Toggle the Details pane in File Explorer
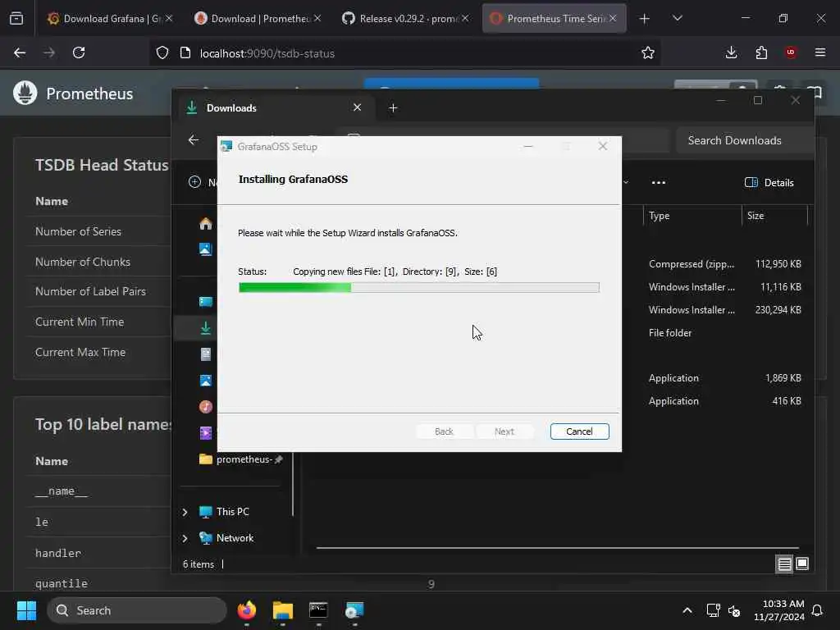Image resolution: width=840 pixels, height=630 pixels. [769, 183]
